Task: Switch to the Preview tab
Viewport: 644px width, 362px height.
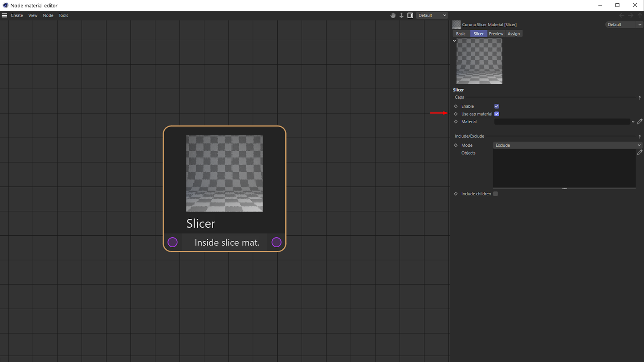Action: click(x=496, y=33)
